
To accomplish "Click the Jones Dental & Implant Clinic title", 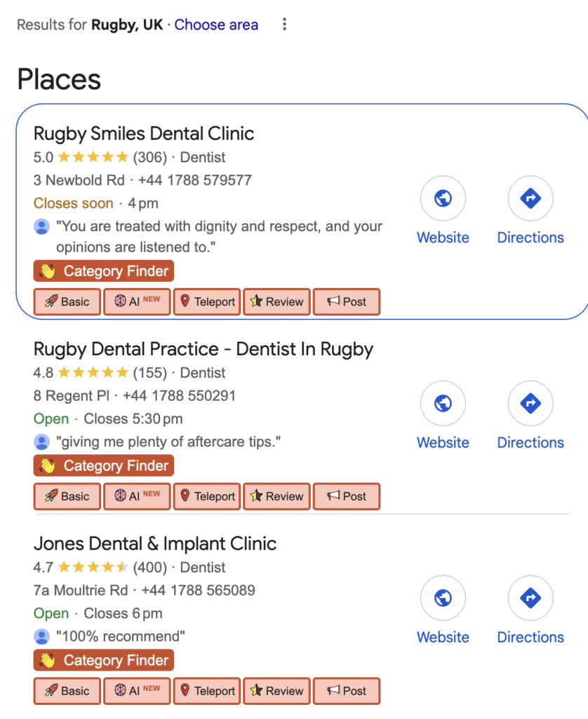I will click(x=155, y=543).
